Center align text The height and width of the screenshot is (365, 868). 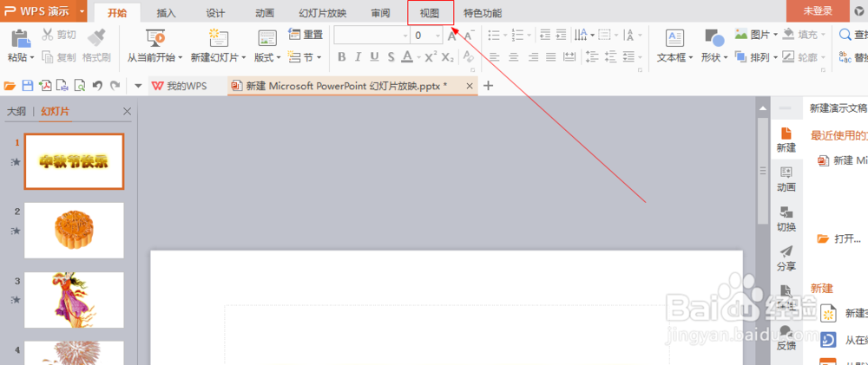(x=514, y=57)
